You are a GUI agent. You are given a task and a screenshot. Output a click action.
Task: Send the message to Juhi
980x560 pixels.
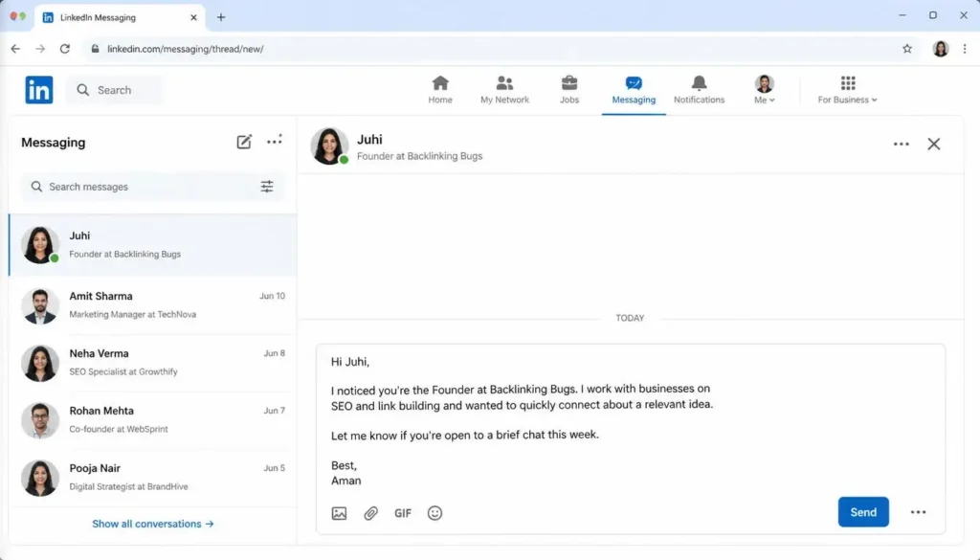(x=863, y=512)
